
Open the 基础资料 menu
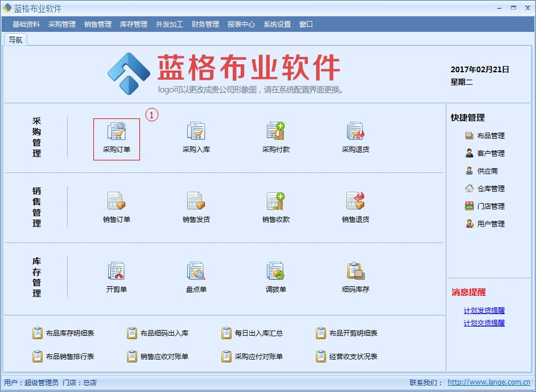pyautogui.click(x=26, y=24)
